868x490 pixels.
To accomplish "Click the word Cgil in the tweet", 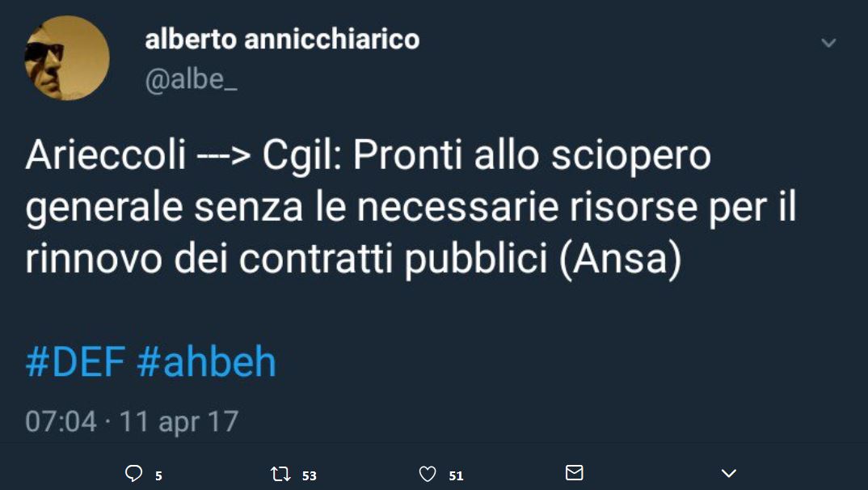I will [303, 156].
